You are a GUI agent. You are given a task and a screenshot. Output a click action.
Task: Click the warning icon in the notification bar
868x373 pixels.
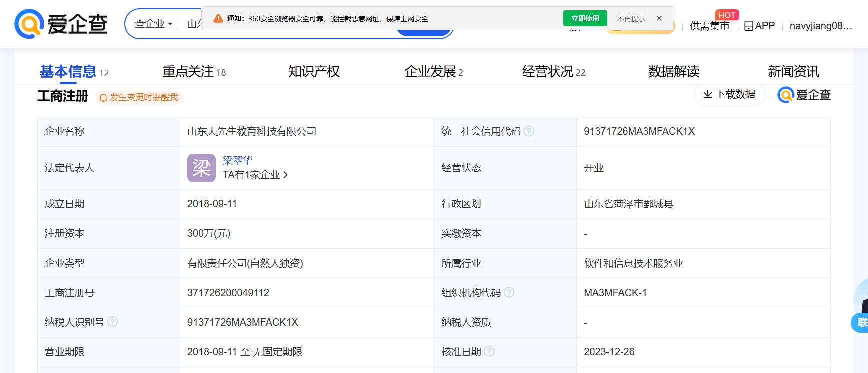point(218,19)
